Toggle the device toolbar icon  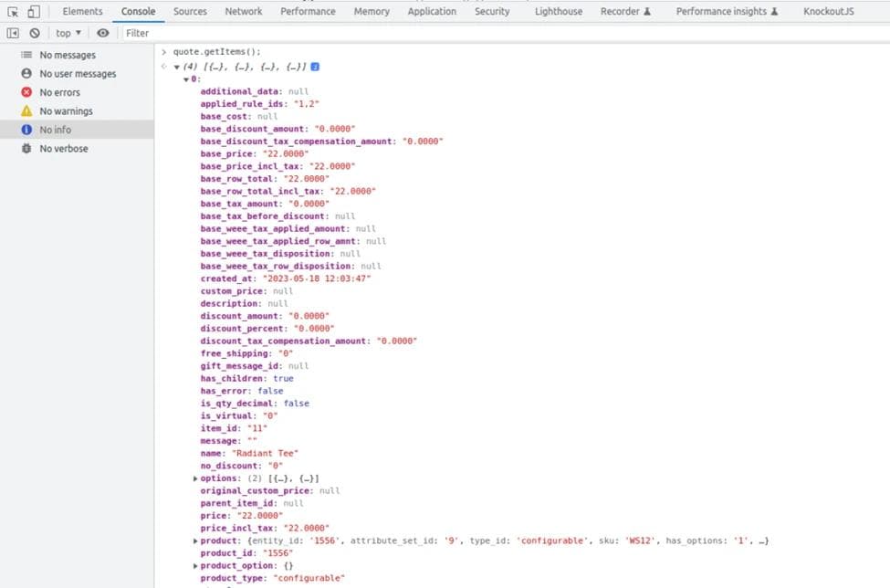[34, 11]
